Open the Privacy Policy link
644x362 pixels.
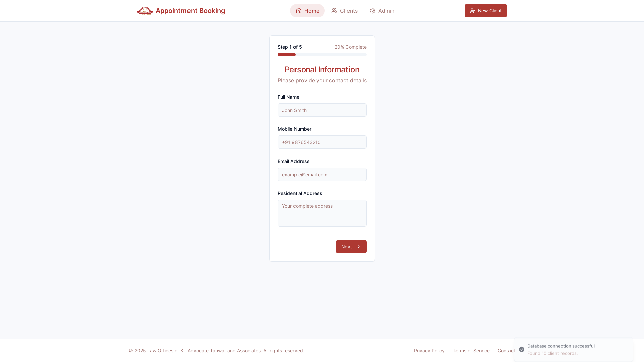coord(429,351)
